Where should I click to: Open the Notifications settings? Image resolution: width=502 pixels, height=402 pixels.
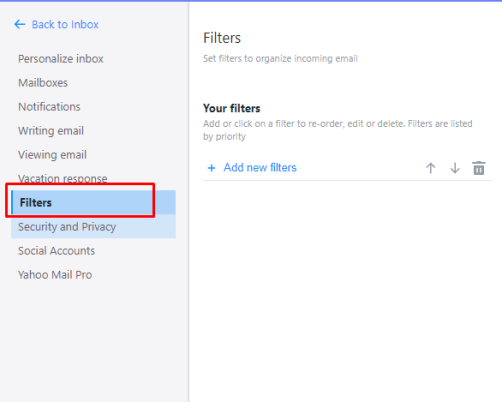tap(49, 107)
